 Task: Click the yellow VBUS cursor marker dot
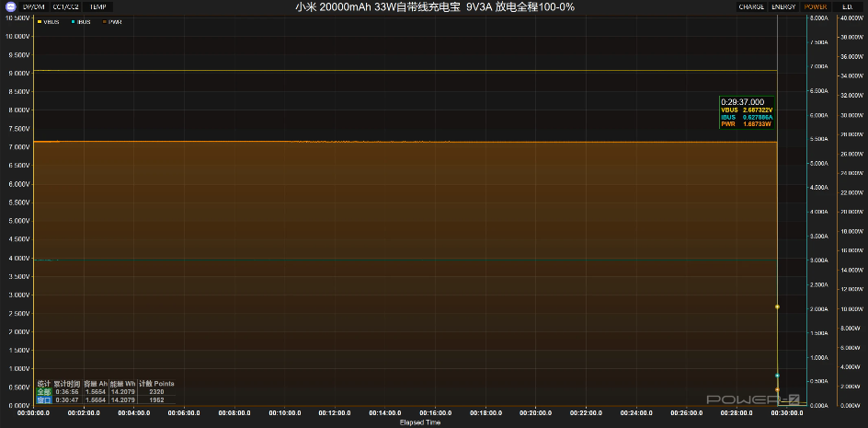[777, 307]
